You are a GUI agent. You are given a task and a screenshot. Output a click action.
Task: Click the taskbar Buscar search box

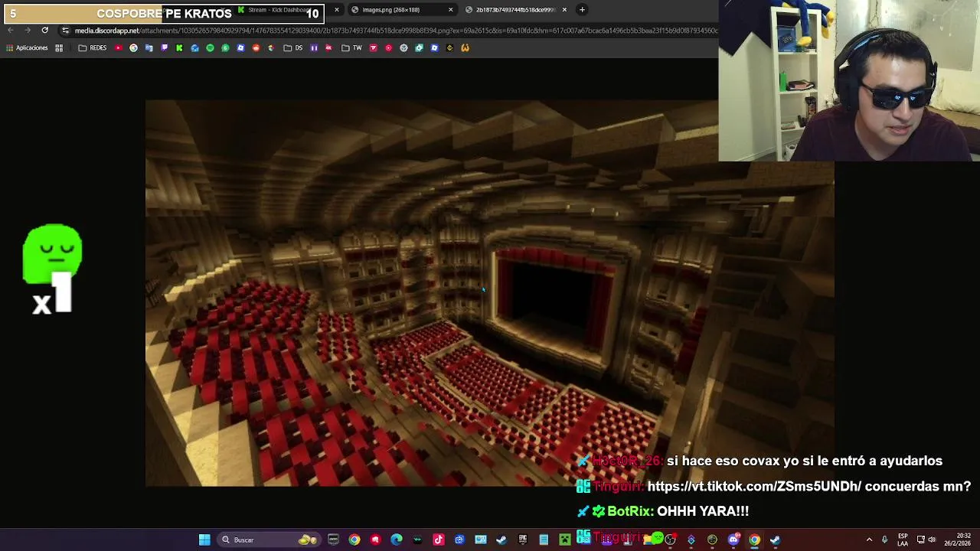tap(268, 540)
